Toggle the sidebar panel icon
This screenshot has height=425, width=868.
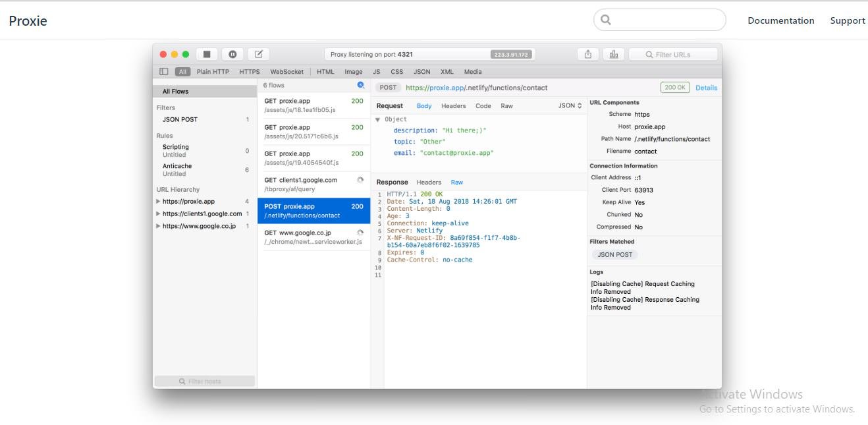164,72
